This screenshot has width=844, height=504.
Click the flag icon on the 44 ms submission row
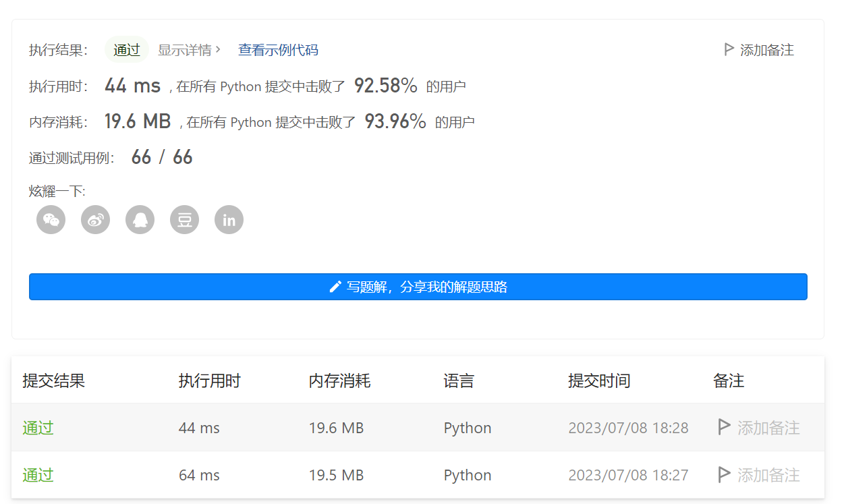[x=724, y=427]
